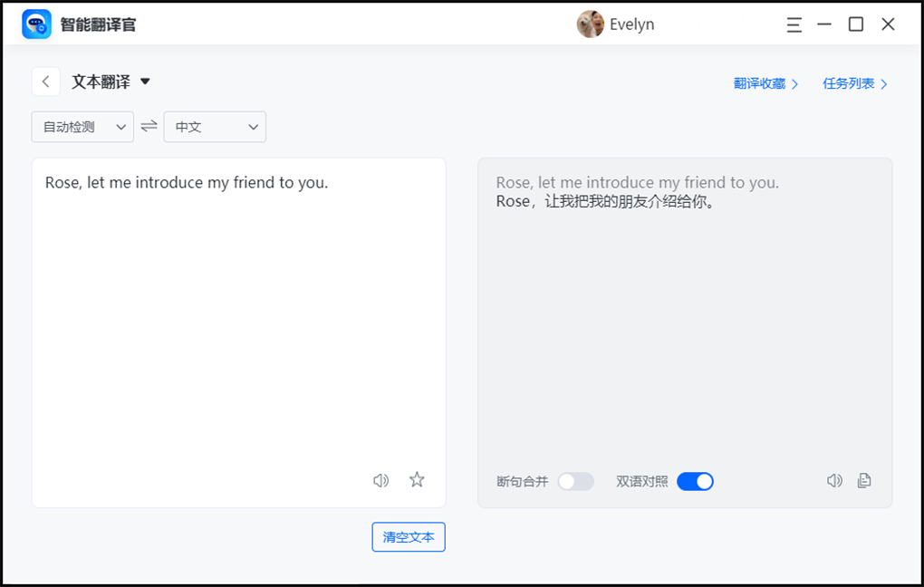This screenshot has width=924, height=587.
Task: Click the Chinese translation result line
Action: pyautogui.click(x=605, y=202)
